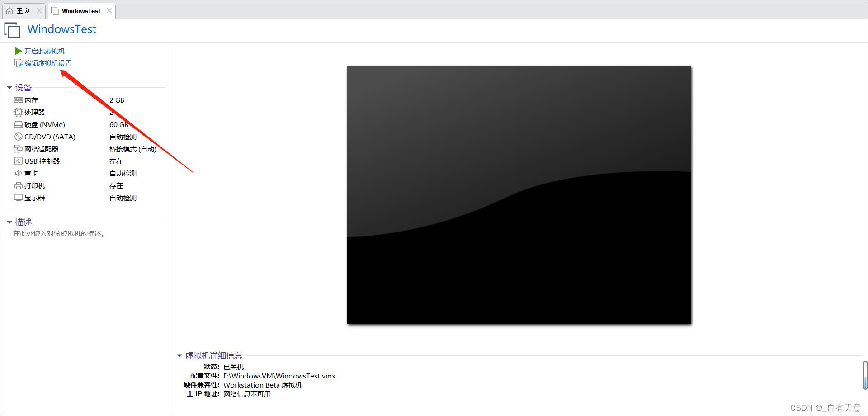
Task: Select the 显示器 device label
Action: click(35, 198)
